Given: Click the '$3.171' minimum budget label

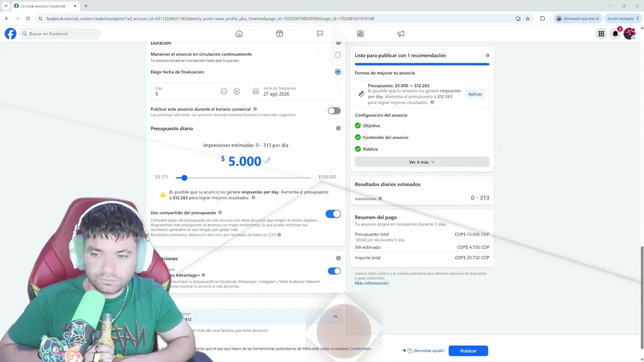Looking at the screenshot, I should [x=162, y=177].
